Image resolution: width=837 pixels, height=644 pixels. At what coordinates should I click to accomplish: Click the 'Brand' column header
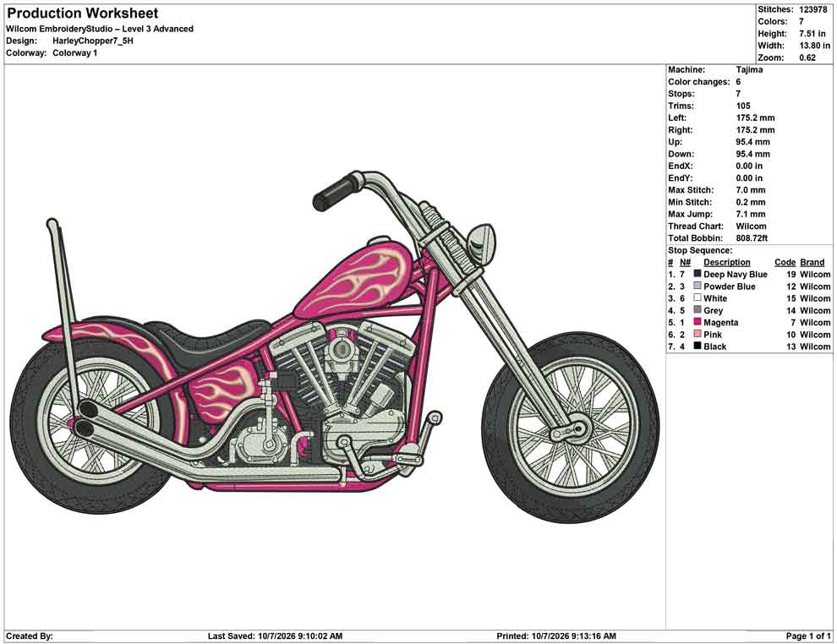tap(812, 262)
